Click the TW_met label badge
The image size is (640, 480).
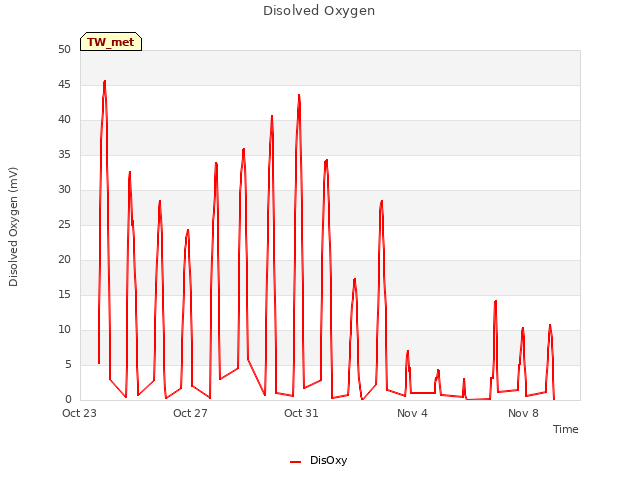tap(111, 42)
